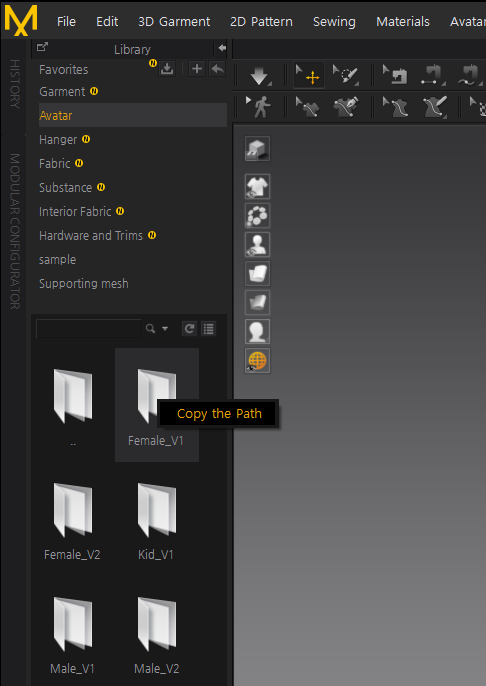Viewport: 486px width, 686px height.
Task: Open the Edit menu
Action: pos(107,21)
